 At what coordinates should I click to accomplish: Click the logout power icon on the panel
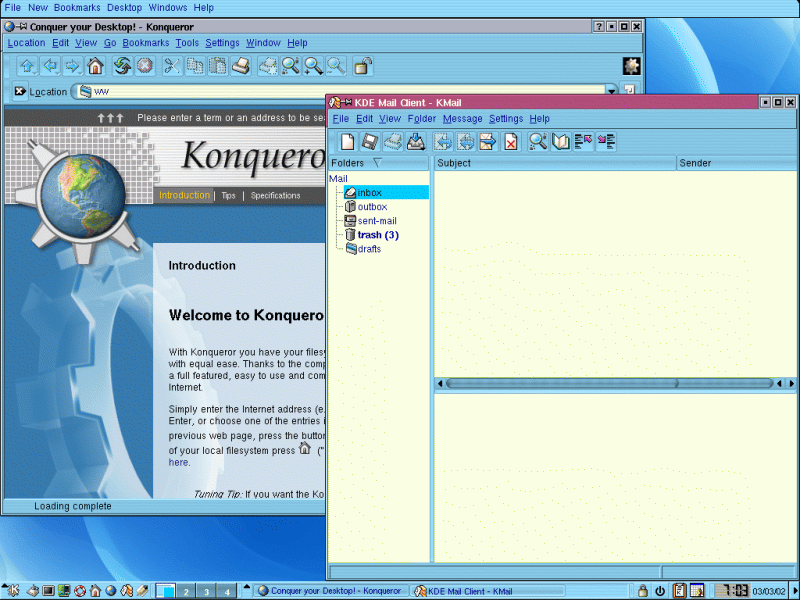coord(660,591)
